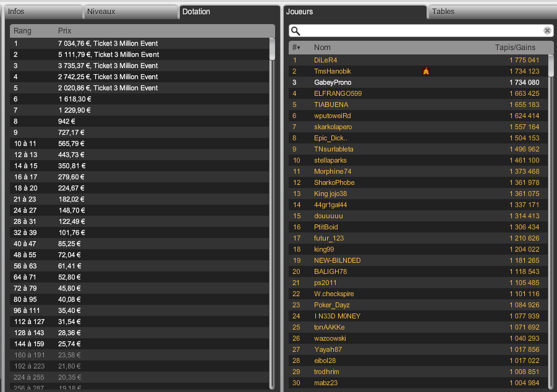This screenshot has height=392, width=557.
Task: Click the 144 à 159 rank row
Action: pos(140,344)
